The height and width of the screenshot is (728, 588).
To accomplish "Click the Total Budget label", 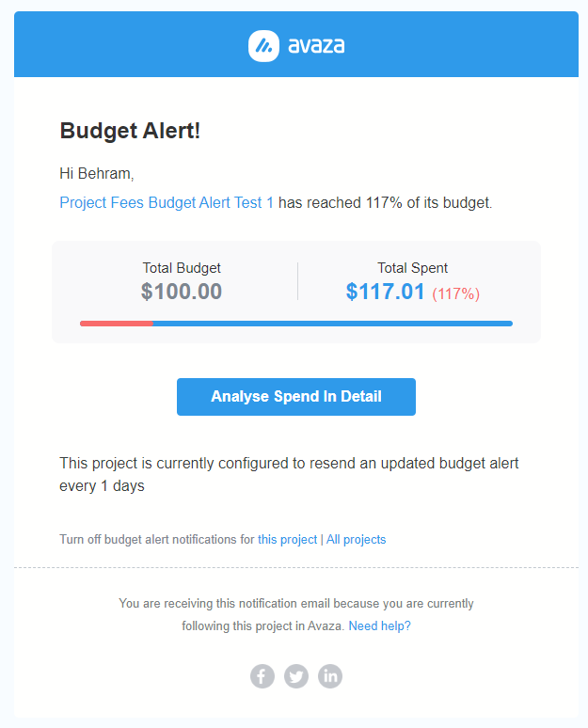I will 182,268.
